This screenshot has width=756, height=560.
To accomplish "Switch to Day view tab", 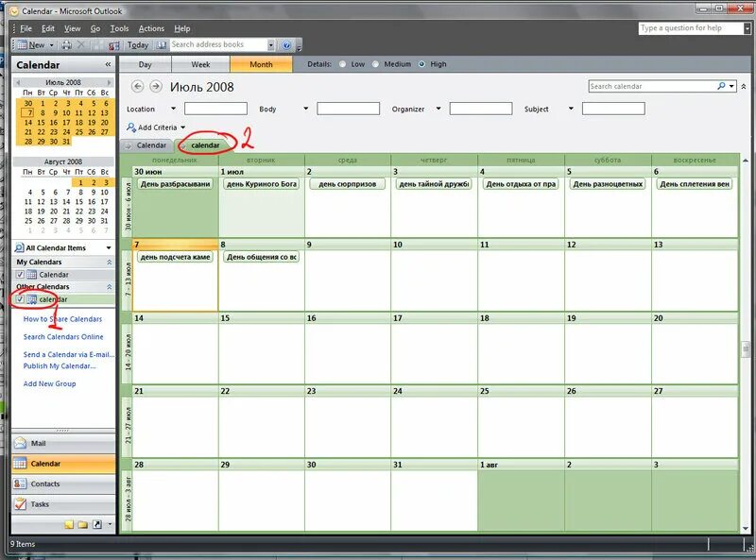I will click(x=146, y=64).
